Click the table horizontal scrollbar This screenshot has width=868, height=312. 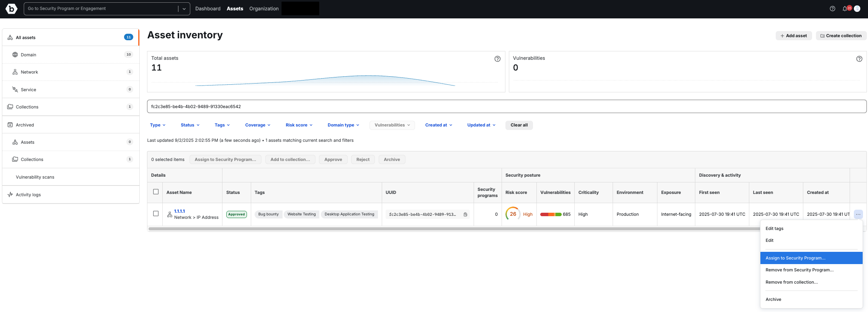pyautogui.click(x=454, y=229)
